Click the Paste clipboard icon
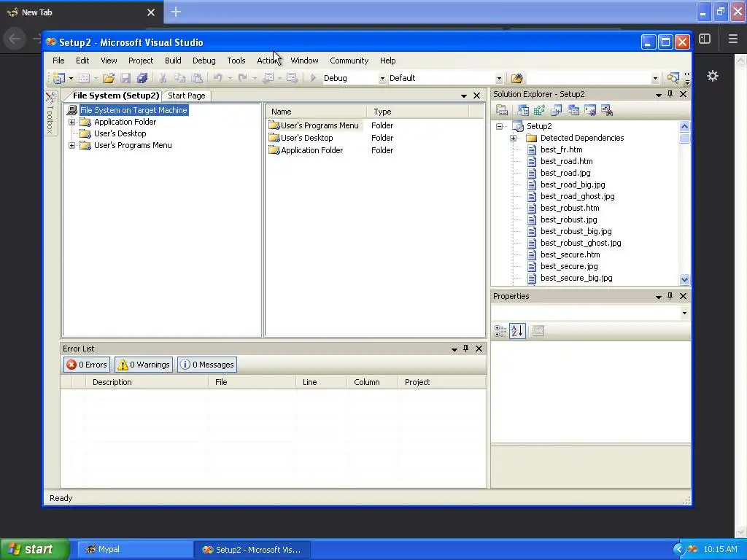 click(197, 78)
